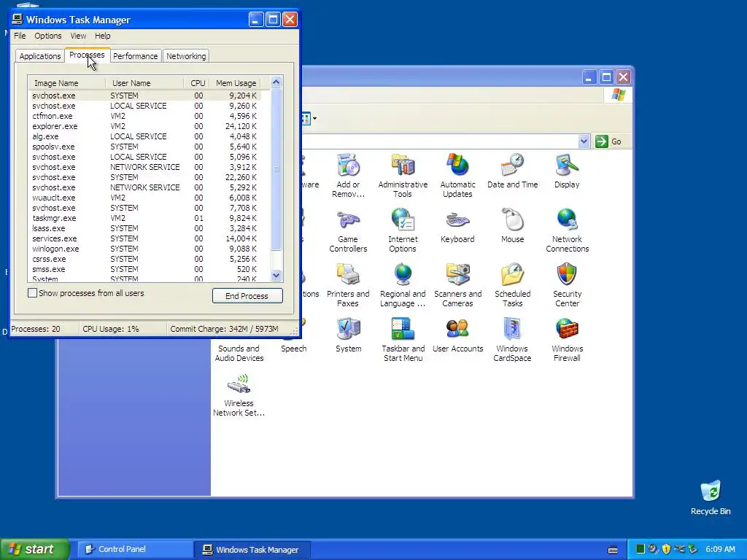Select spoolsv.exe process row
Viewport: 747px width, 560px height.
tap(145, 147)
